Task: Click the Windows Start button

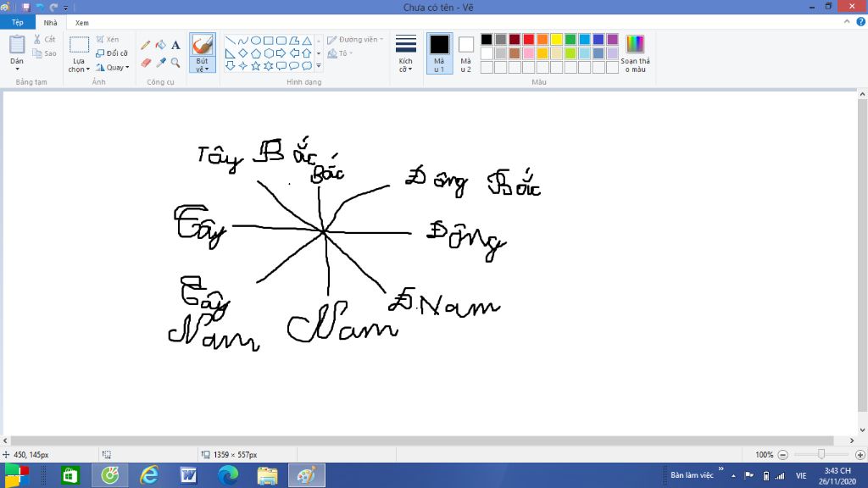Action: coord(17,475)
